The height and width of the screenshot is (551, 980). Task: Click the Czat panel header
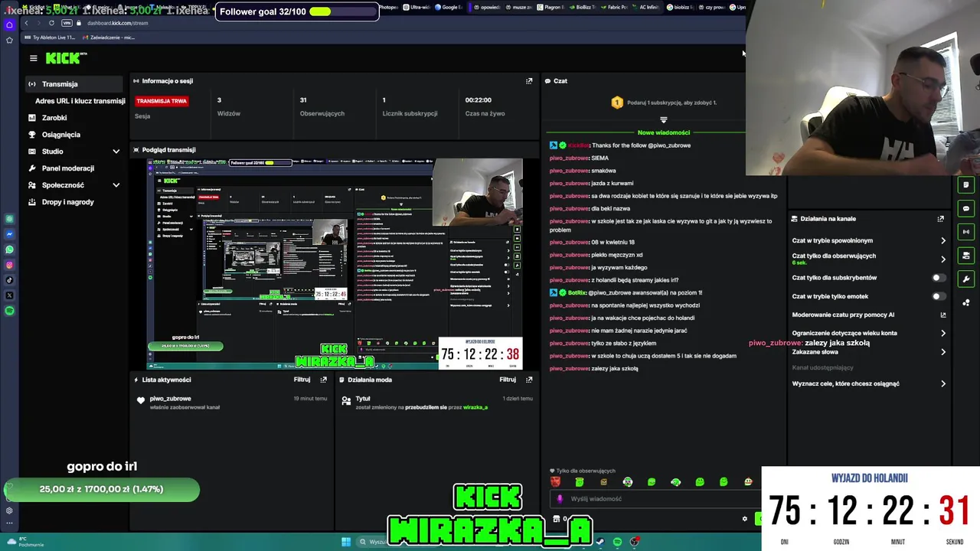pyautogui.click(x=557, y=81)
